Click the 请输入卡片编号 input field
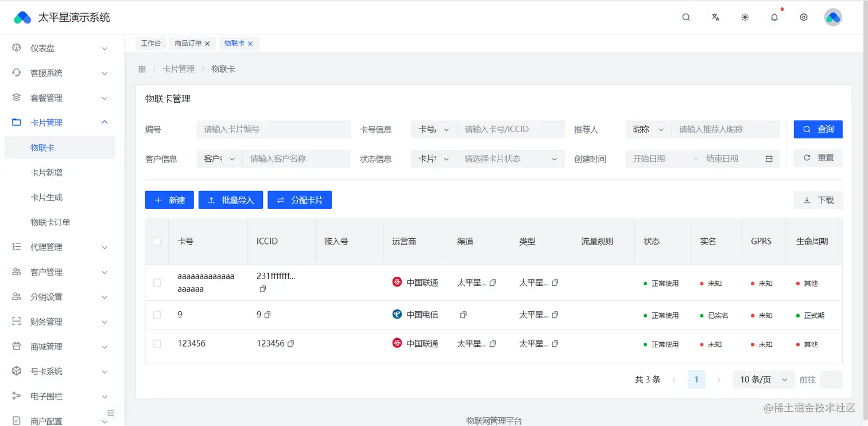The width and height of the screenshot is (868, 426). pos(274,130)
